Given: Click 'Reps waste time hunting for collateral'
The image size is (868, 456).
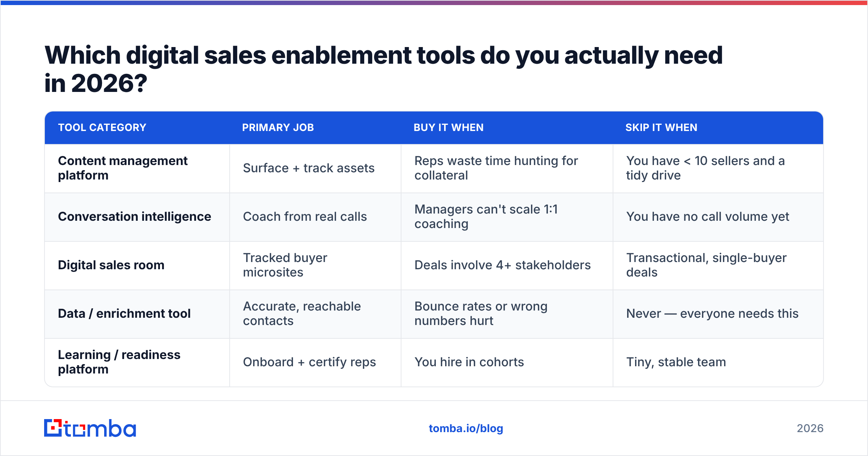Looking at the screenshot, I should (x=496, y=168).
